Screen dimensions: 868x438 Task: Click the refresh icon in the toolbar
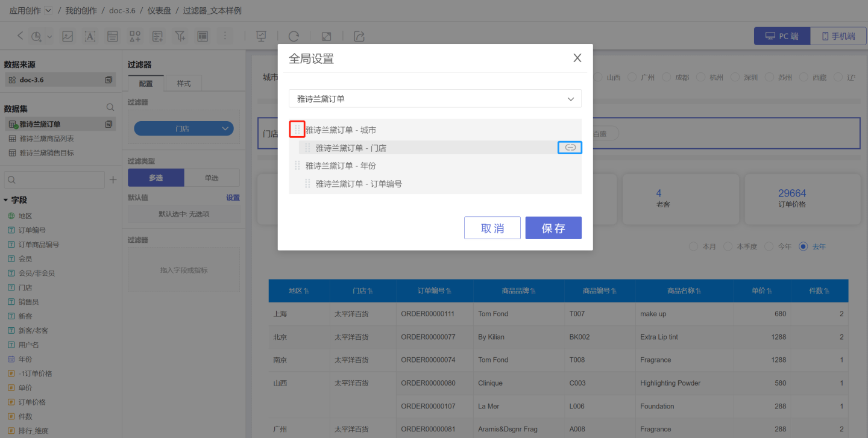pos(294,36)
